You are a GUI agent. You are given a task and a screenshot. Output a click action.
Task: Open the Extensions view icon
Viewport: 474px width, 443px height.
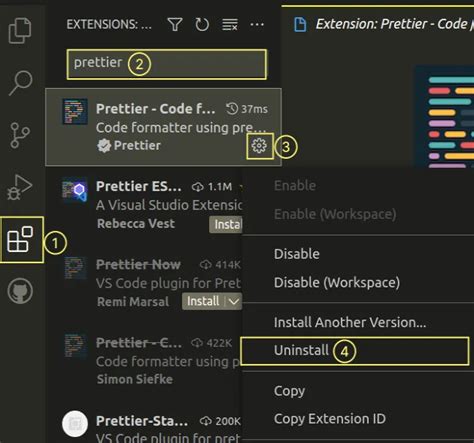tap(20, 239)
